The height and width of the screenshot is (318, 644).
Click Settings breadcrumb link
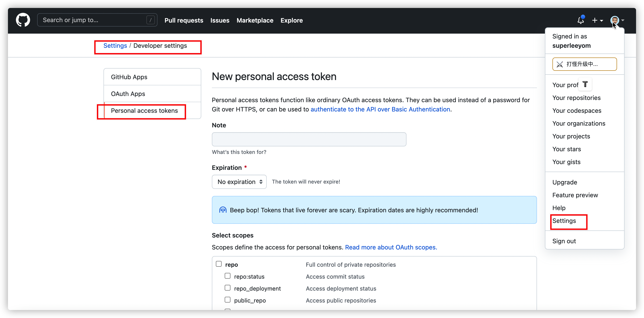(x=115, y=46)
